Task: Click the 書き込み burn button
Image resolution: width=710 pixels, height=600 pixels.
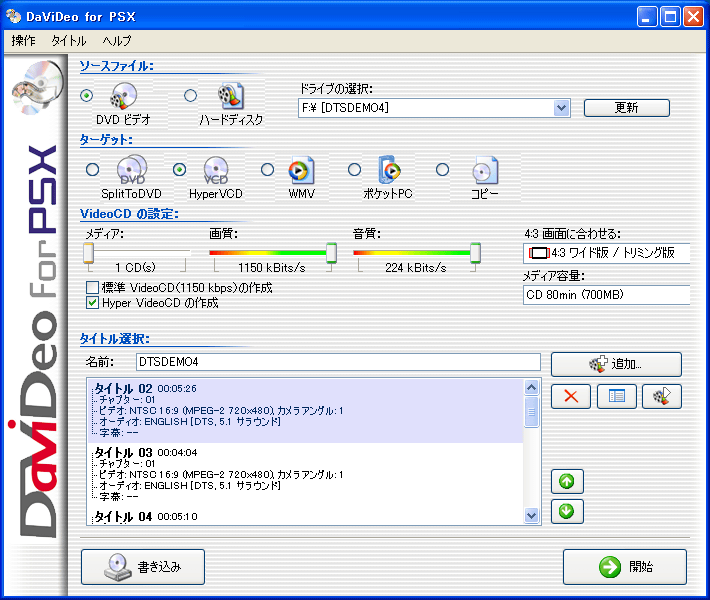Action: [143, 567]
